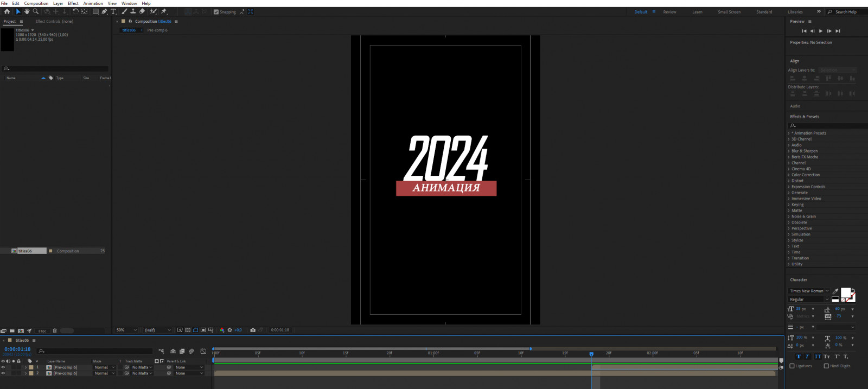The height and width of the screenshot is (389, 868).
Task: Switch to Pre-comp 6 breadcrumb tab
Action: click(x=157, y=30)
